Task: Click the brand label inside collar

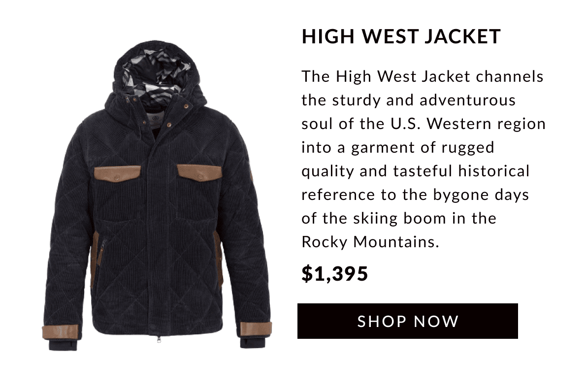Action: (154, 120)
